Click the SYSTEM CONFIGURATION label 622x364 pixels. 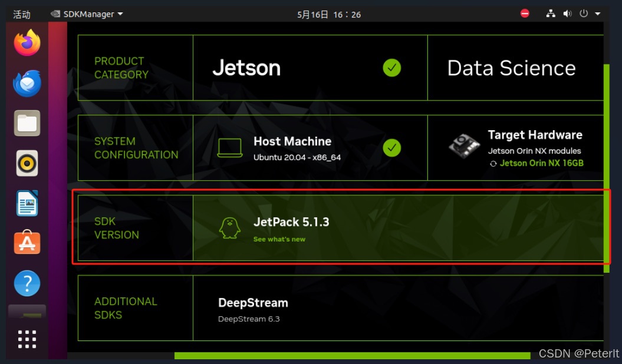[136, 148]
